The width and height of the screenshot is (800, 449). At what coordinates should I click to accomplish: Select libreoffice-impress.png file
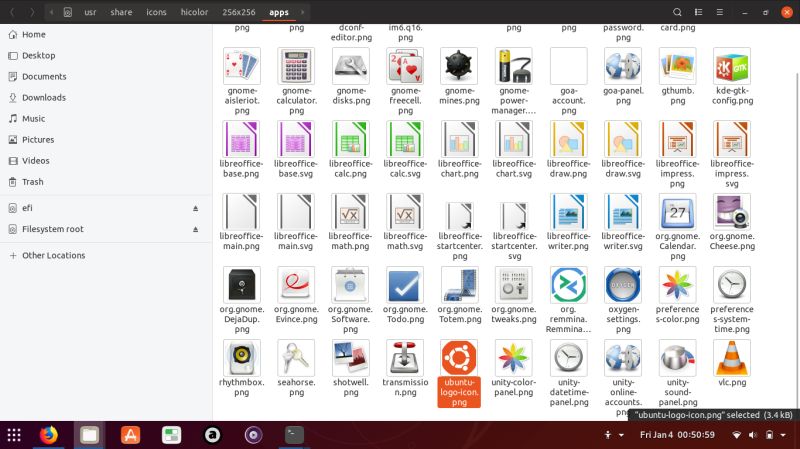pyautogui.click(x=678, y=139)
